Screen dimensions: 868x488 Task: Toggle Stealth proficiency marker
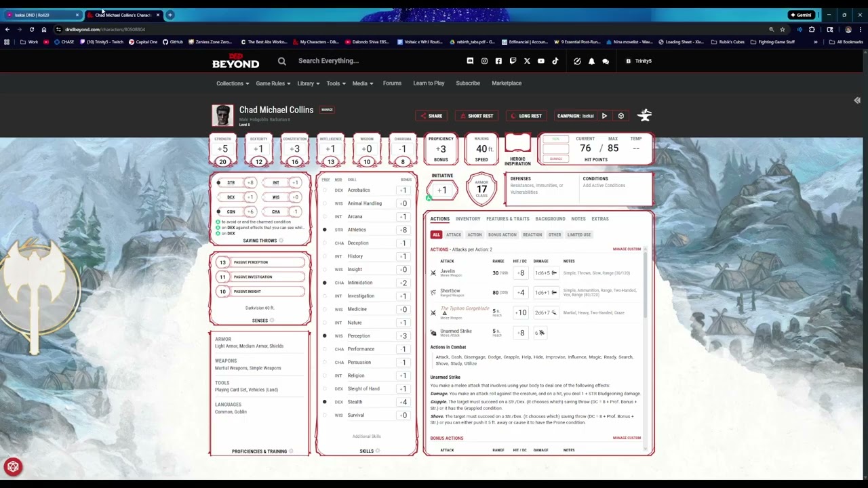[x=325, y=402]
